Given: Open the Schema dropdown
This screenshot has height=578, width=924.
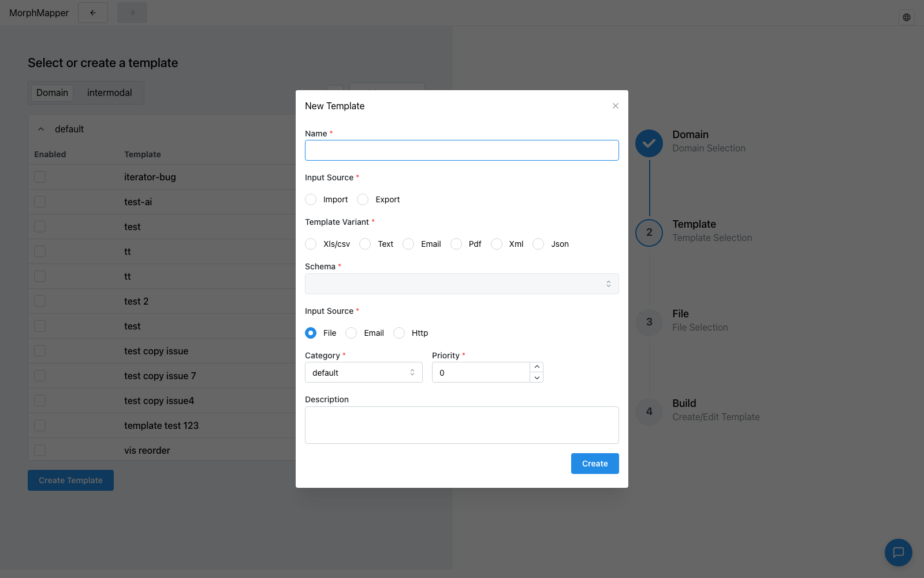Looking at the screenshot, I should pos(462,284).
